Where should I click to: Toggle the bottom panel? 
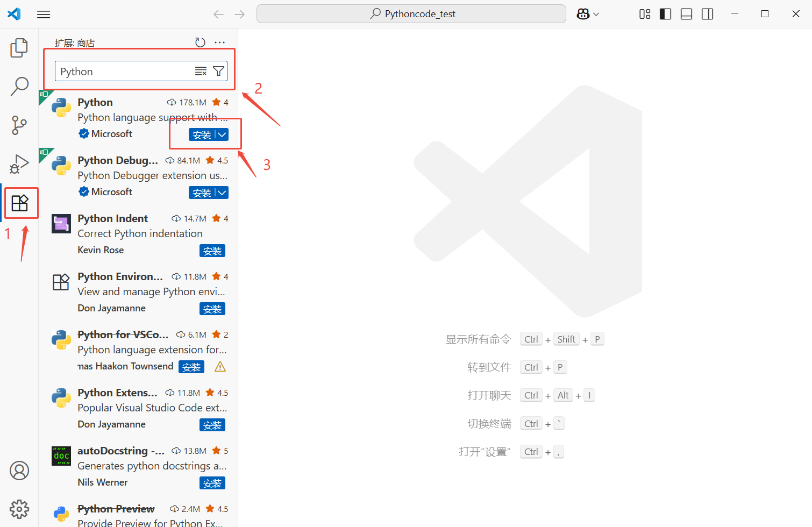pyautogui.click(x=686, y=14)
